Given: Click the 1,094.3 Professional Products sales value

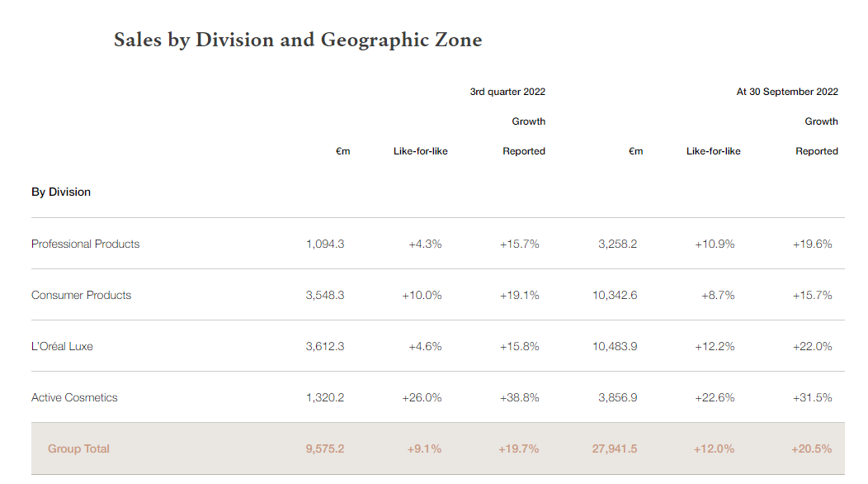Looking at the screenshot, I should pyautogui.click(x=325, y=244).
